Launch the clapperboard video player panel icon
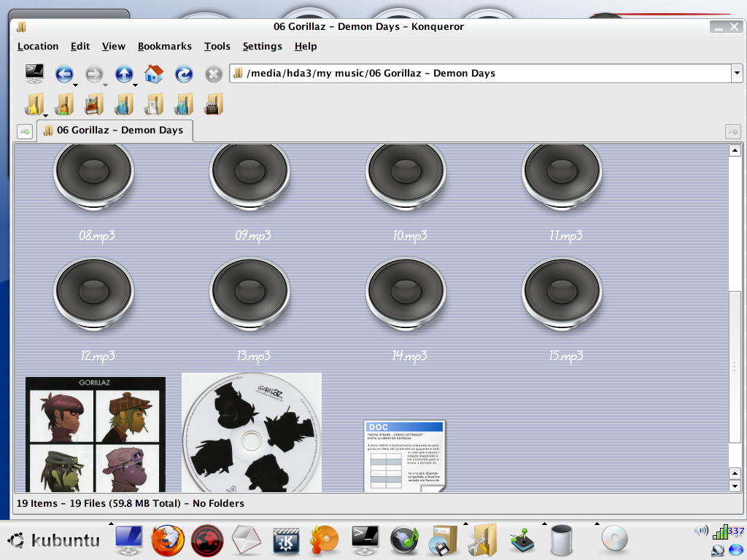The height and width of the screenshot is (560, 747). [286, 542]
